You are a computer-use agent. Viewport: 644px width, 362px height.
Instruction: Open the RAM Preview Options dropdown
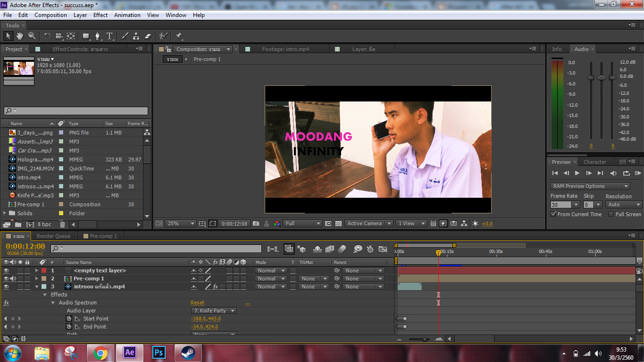(590, 186)
